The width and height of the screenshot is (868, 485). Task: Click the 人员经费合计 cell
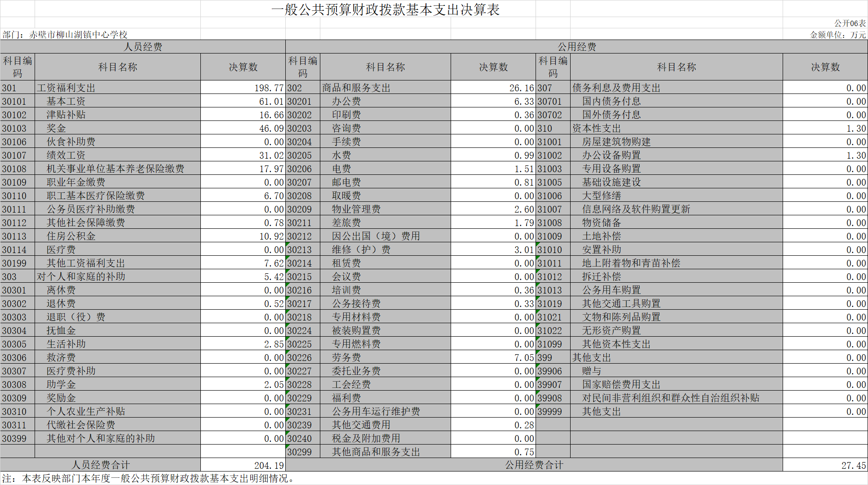(101, 465)
